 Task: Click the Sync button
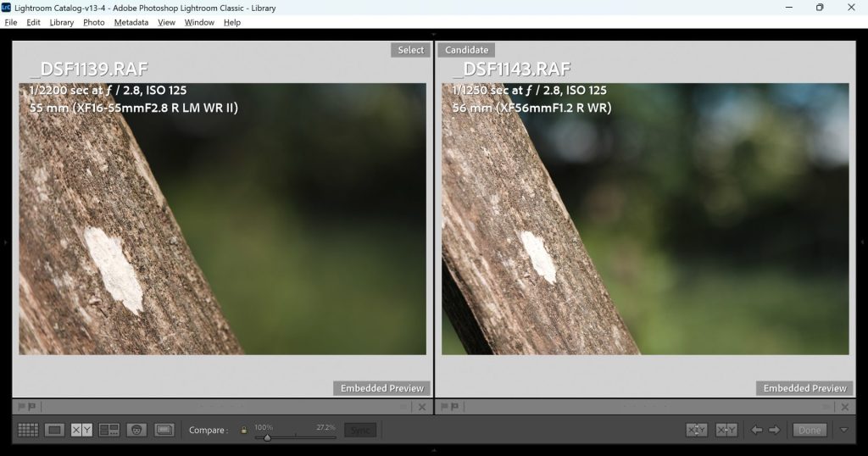(360, 430)
